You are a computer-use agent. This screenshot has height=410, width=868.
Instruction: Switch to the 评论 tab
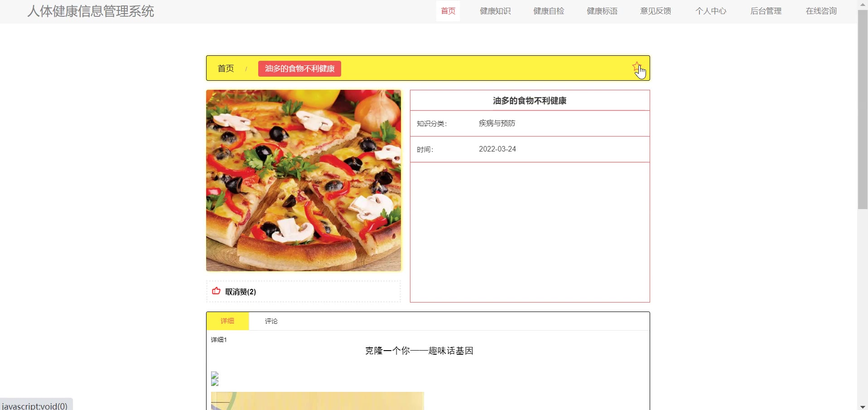271,321
